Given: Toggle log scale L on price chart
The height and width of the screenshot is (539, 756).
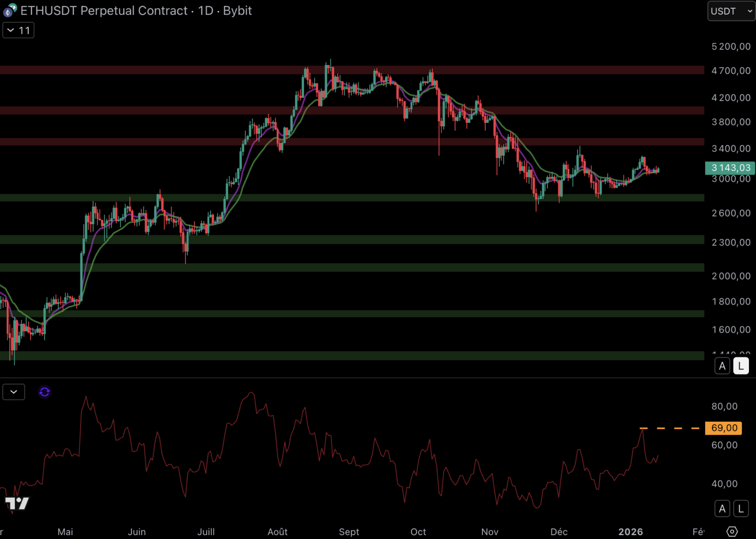Looking at the screenshot, I should (x=741, y=366).
